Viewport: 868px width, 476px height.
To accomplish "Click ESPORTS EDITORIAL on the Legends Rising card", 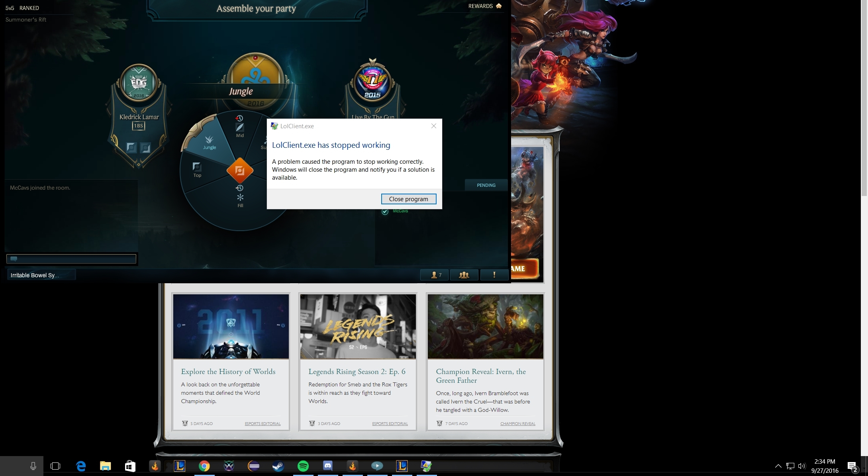I will click(390, 423).
